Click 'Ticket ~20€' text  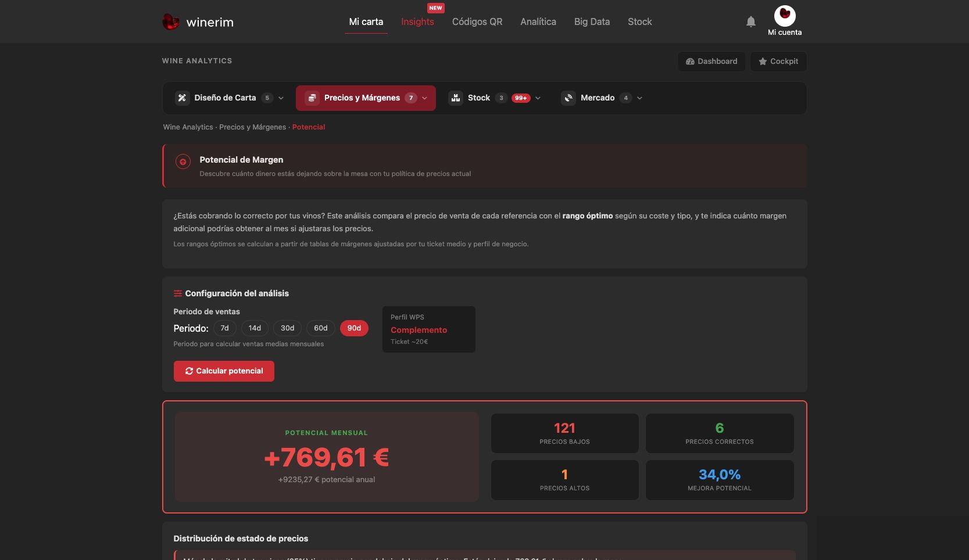point(409,342)
